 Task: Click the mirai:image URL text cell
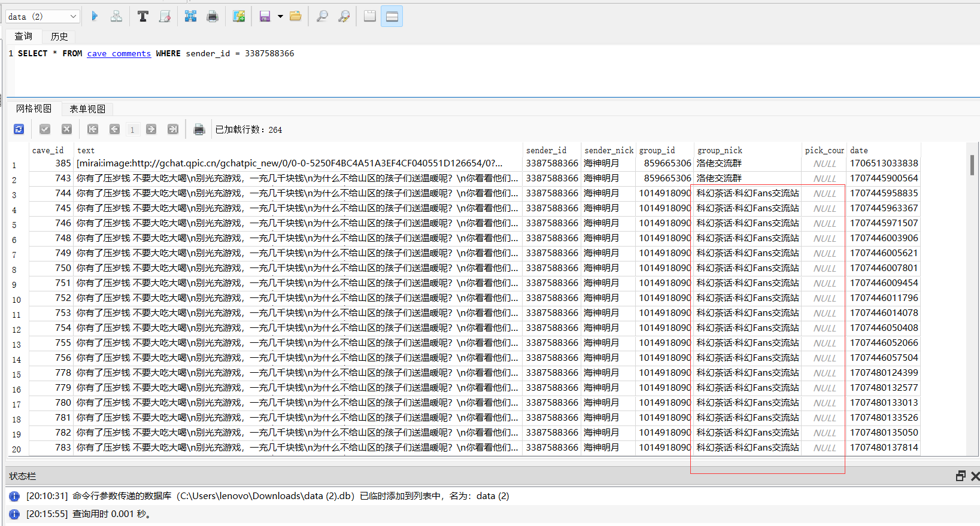tap(298, 163)
